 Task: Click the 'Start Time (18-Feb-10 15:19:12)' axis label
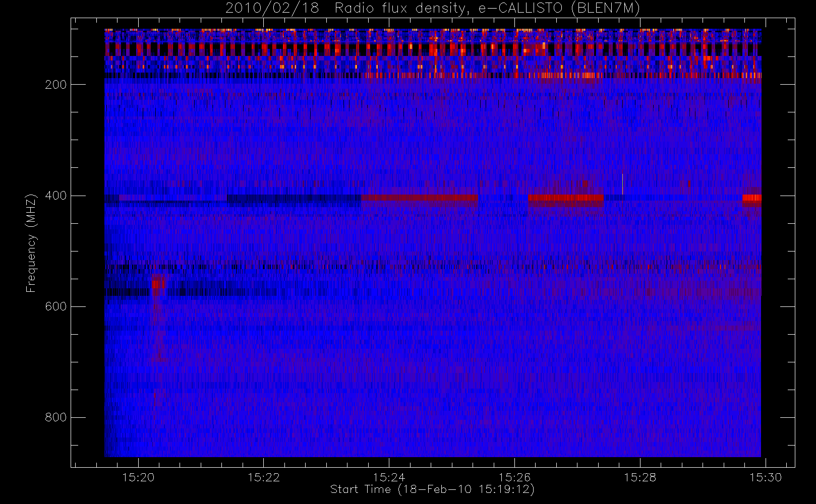(432, 489)
